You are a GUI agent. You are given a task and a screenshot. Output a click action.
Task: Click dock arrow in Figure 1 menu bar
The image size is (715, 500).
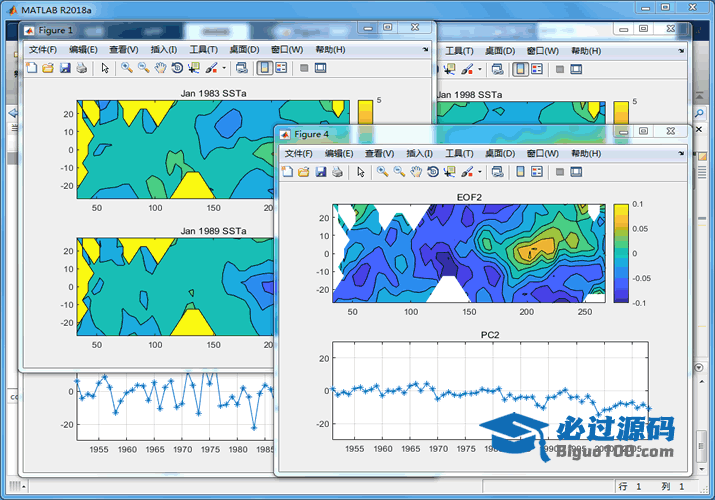pyautogui.click(x=425, y=49)
